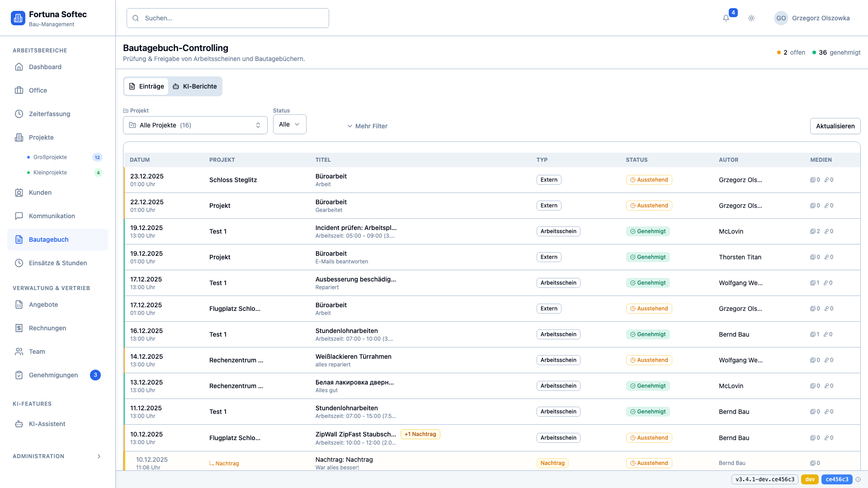Click the Suchen search field

click(228, 18)
